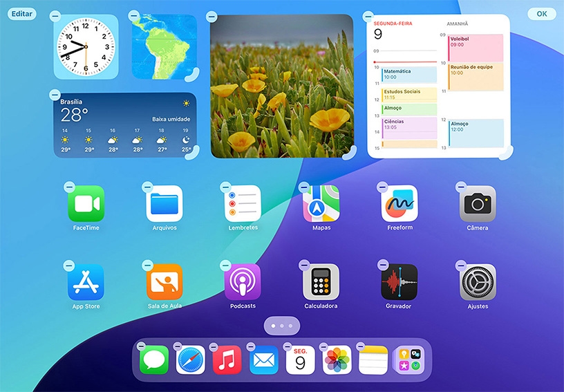Remove the clock widget
This screenshot has width=564, height=392.
55,16
